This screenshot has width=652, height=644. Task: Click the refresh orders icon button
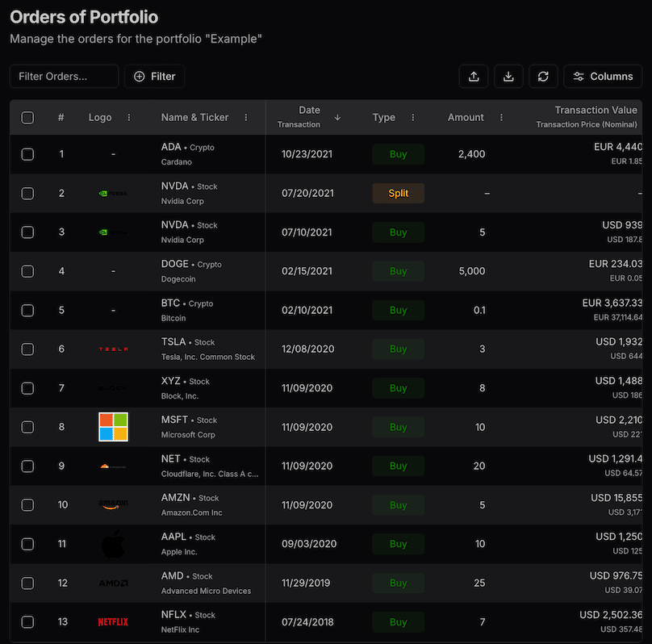click(543, 77)
